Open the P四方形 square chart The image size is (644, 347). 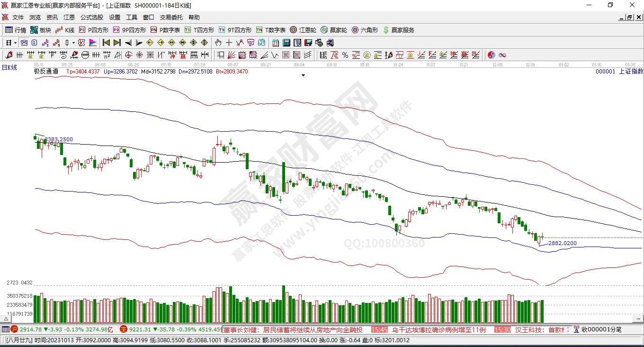click(x=94, y=30)
